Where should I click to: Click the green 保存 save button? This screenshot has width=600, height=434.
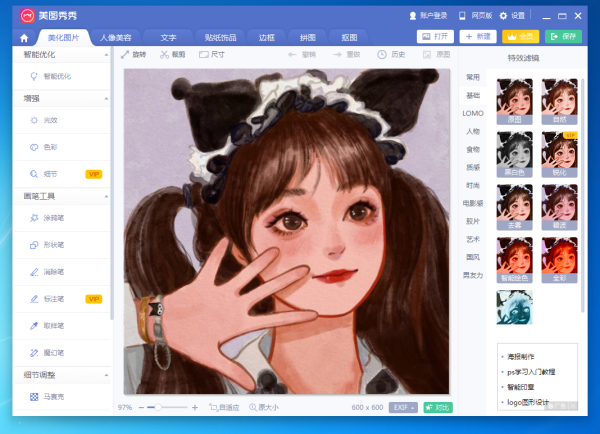[564, 36]
